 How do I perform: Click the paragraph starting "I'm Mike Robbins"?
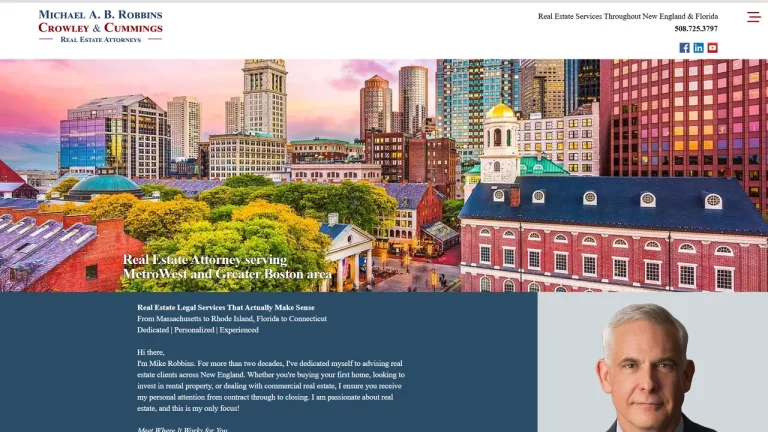[x=271, y=386]
